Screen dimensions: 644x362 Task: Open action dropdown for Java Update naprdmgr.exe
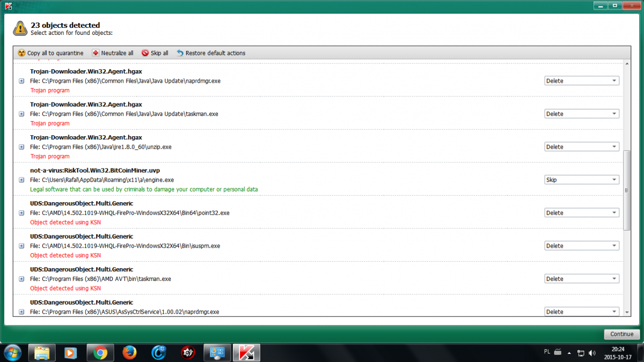[582, 81]
